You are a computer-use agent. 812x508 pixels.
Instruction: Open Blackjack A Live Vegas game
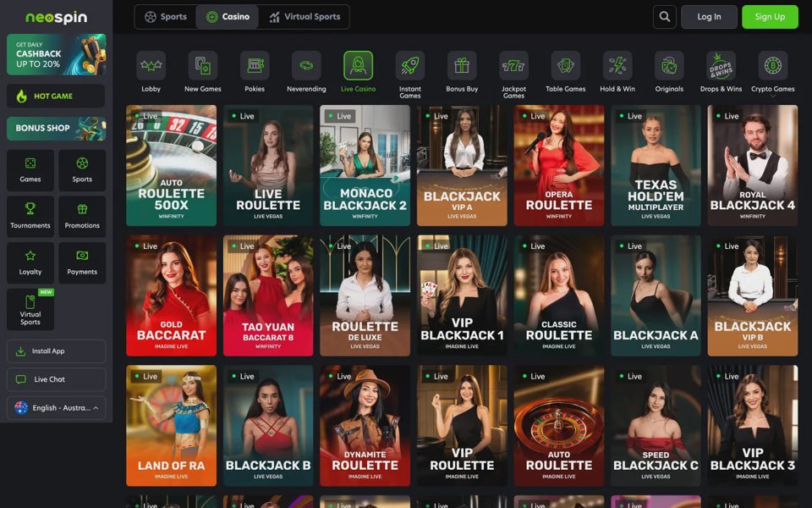[656, 295]
